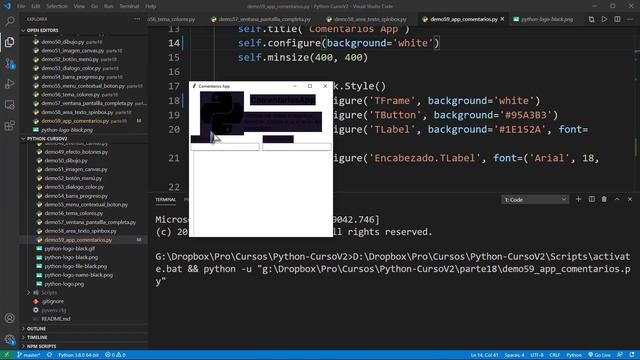
Task: Expand the TIMELINE section
Action: click(37, 338)
